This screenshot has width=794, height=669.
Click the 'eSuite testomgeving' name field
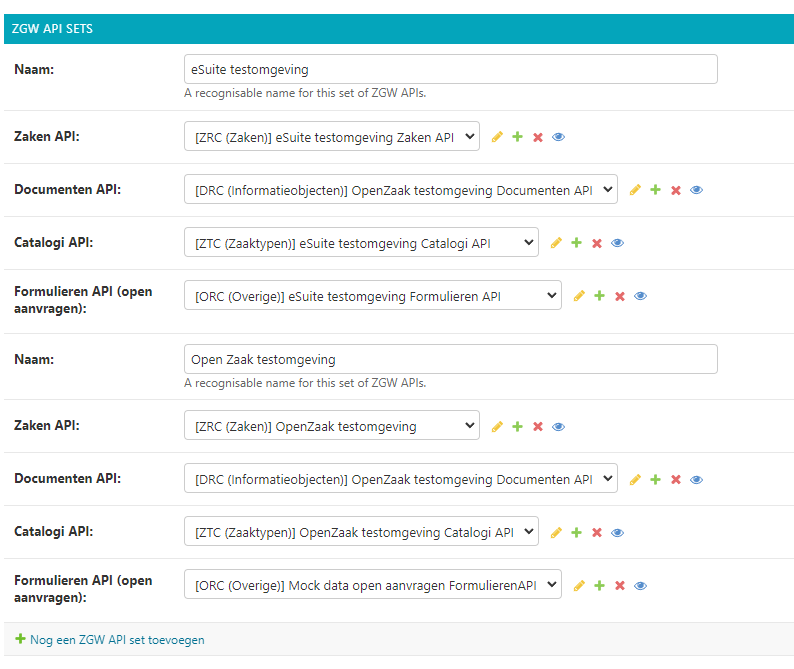coord(450,69)
